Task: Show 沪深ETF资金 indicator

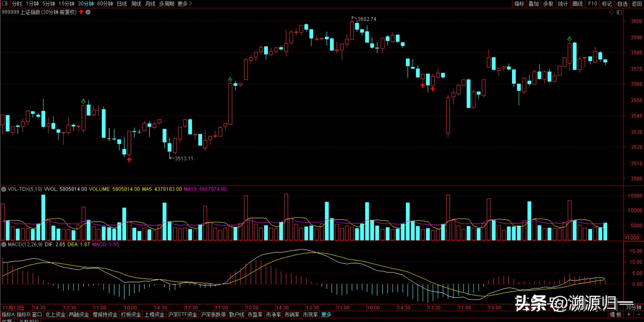Action: pyautogui.click(x=182, y=315)
